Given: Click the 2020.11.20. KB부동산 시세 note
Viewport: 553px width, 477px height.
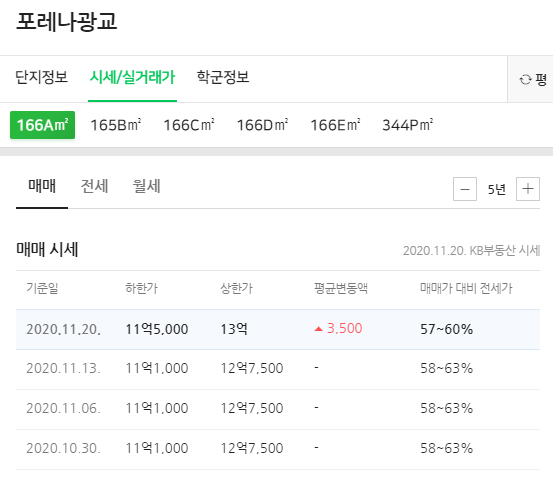Looking at the screenshot, I should point(472,251).
